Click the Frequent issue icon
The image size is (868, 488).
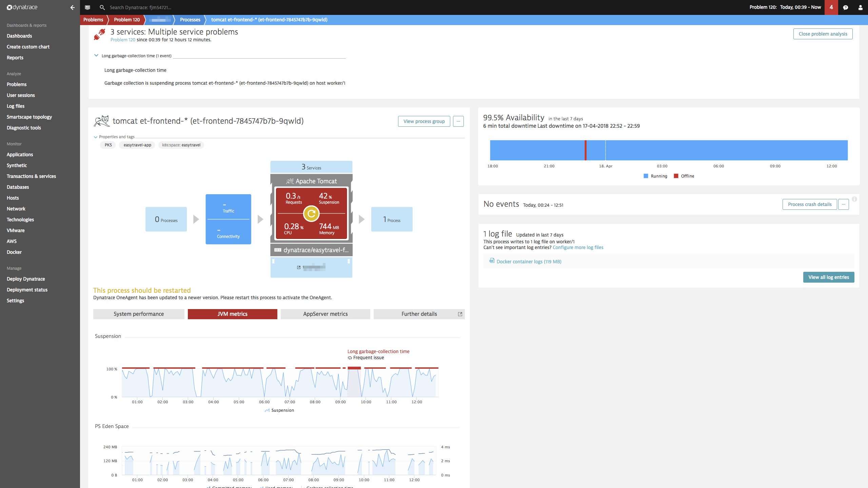pyautogui.click(x=350, y=358)
